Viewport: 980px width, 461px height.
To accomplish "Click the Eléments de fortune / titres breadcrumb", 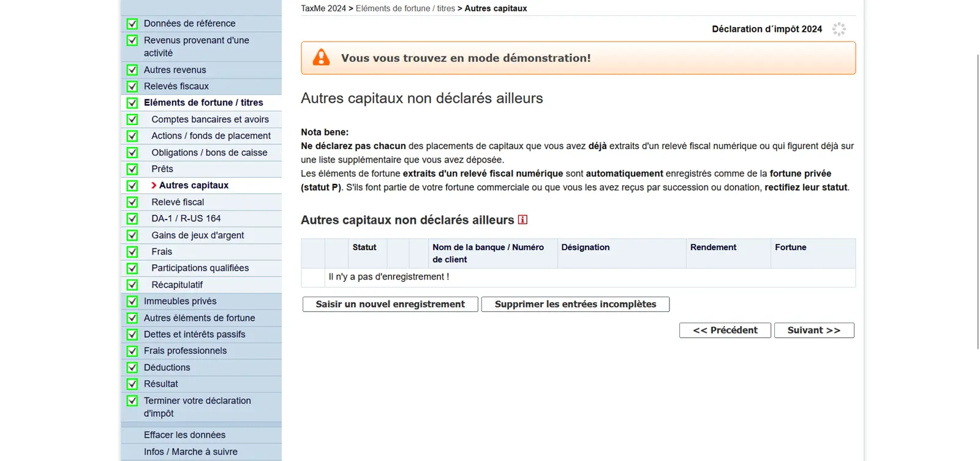I will [405, 9].
